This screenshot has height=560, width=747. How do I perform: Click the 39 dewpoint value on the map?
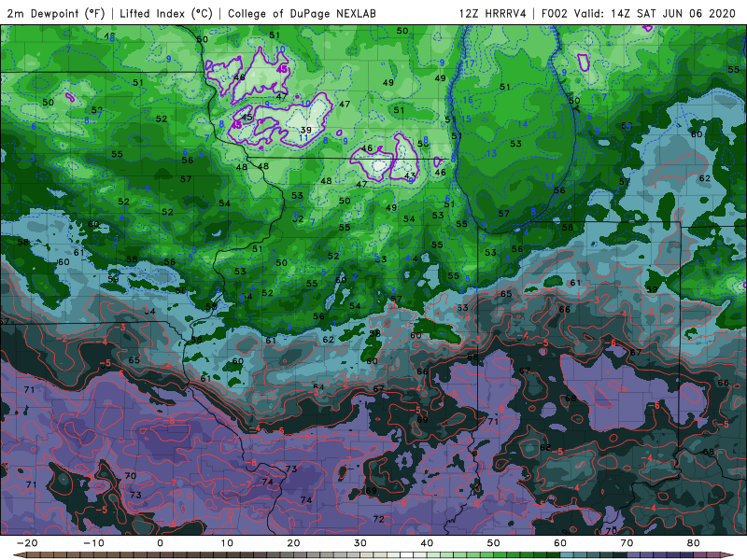click(305, 130)
